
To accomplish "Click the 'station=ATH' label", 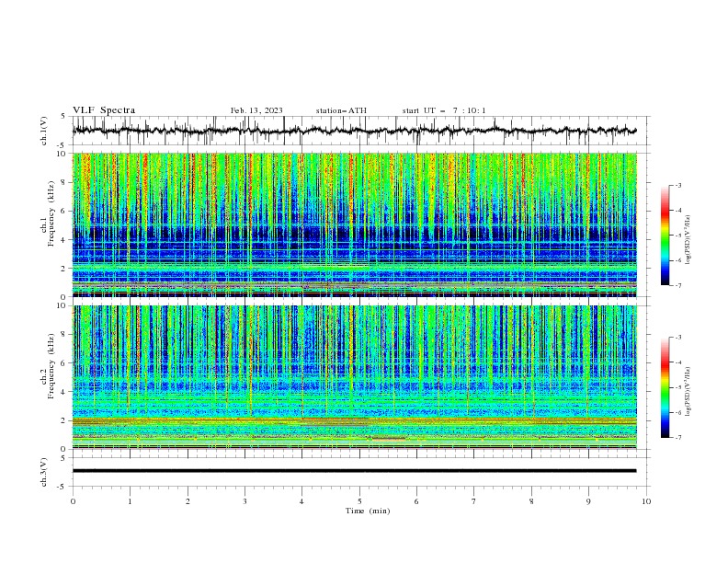I will pyautogui.click(x=341, y=110).
